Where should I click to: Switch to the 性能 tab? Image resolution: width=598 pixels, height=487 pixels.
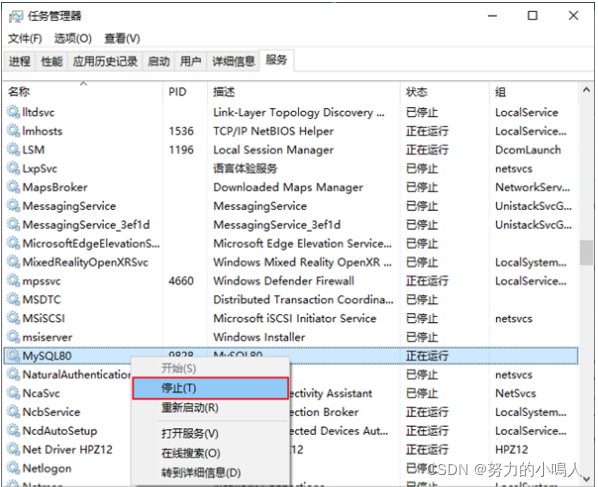coord(51,61)
